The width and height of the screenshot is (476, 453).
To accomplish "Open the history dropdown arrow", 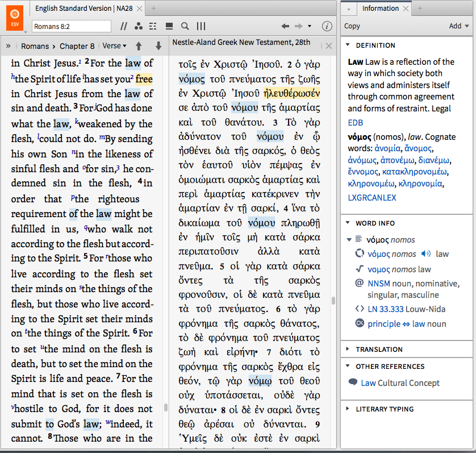I will pyautogui.click(x=310, y=26).
